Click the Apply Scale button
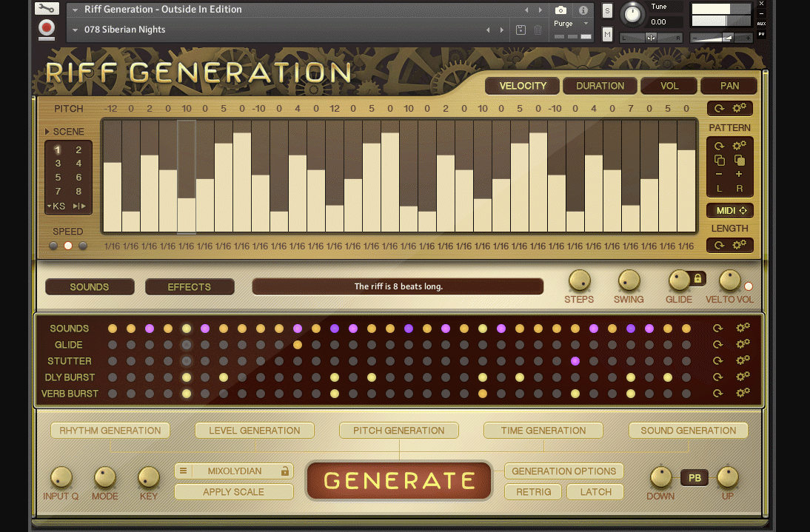The height and width of the screenshot is (532, 810). pos(233,492)
